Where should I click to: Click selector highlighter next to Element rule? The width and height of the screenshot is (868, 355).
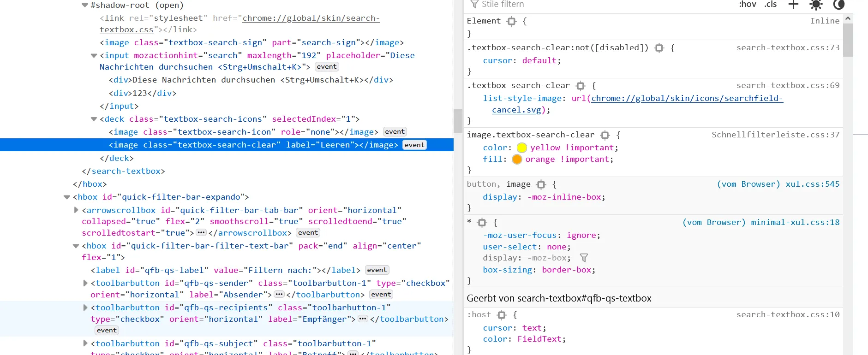point(511,21)
